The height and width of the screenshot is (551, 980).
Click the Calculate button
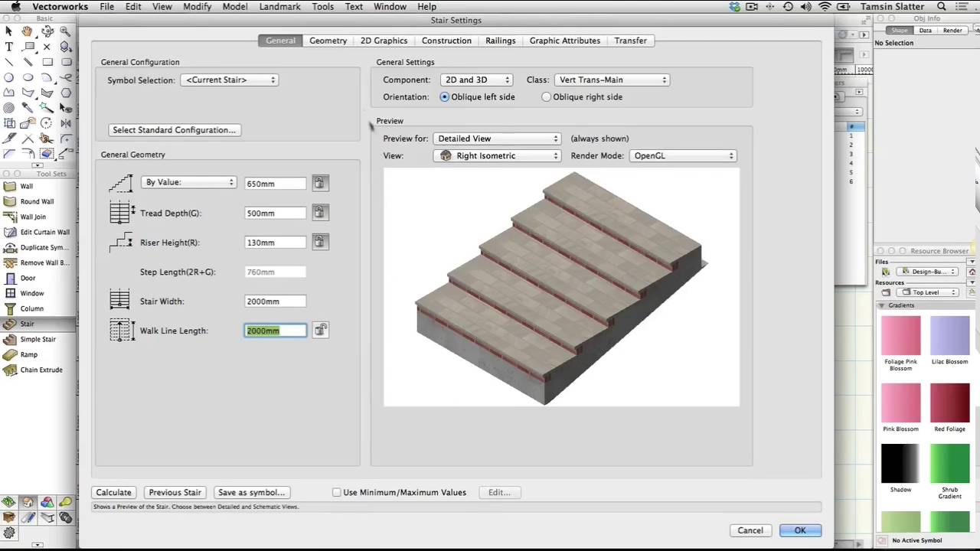click(x=113, y=492)
